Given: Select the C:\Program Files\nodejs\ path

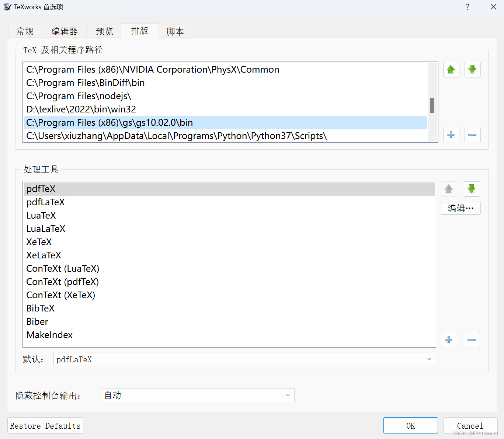Looking at the screenshot, I should (x=226, y=96).
